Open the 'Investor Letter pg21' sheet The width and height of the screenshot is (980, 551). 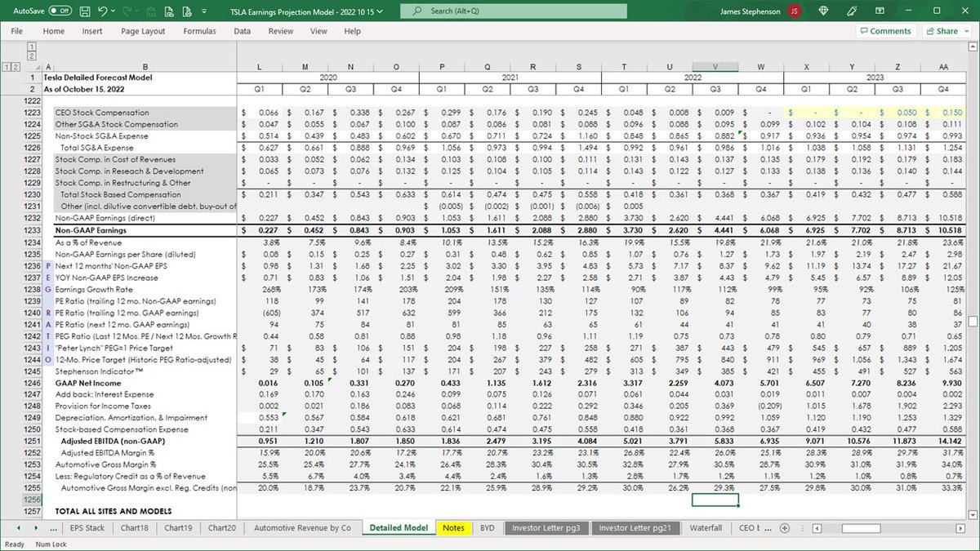[635, 528]
